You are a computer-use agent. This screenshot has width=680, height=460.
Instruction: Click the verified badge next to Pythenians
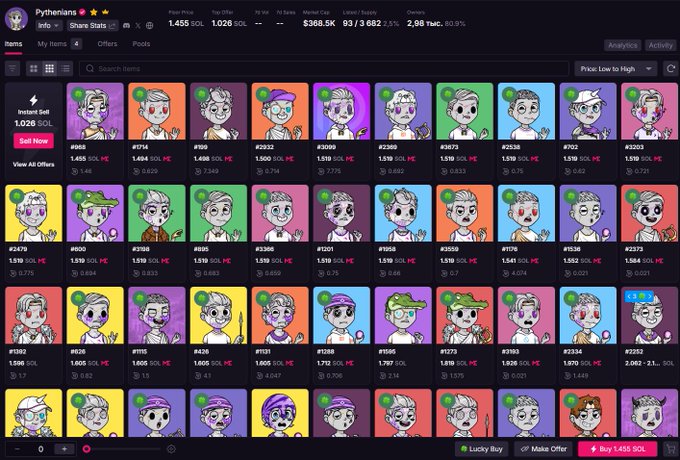click(x=82, y=12)
